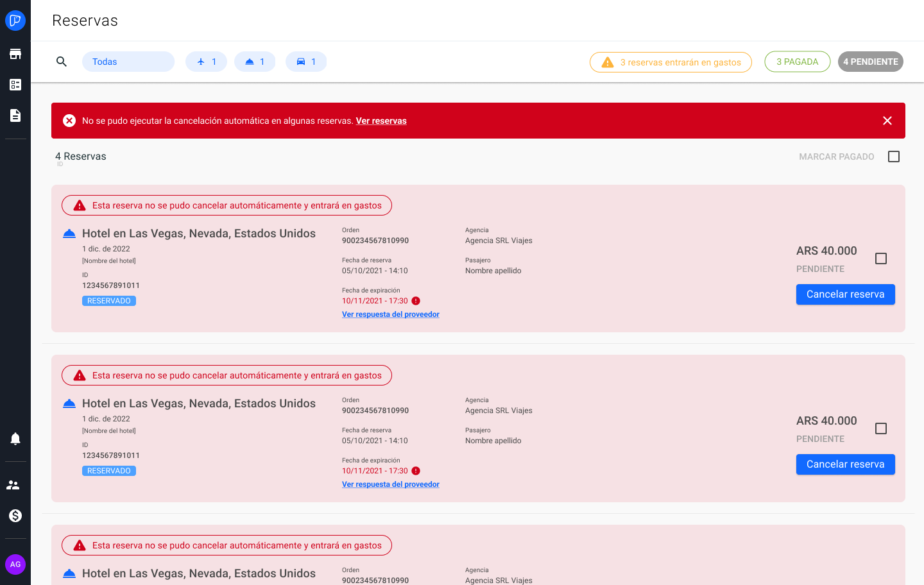The height and width of the screenshot is (585, 924).
Task: Open the store icon in sidebar
Action: point(15,54)
